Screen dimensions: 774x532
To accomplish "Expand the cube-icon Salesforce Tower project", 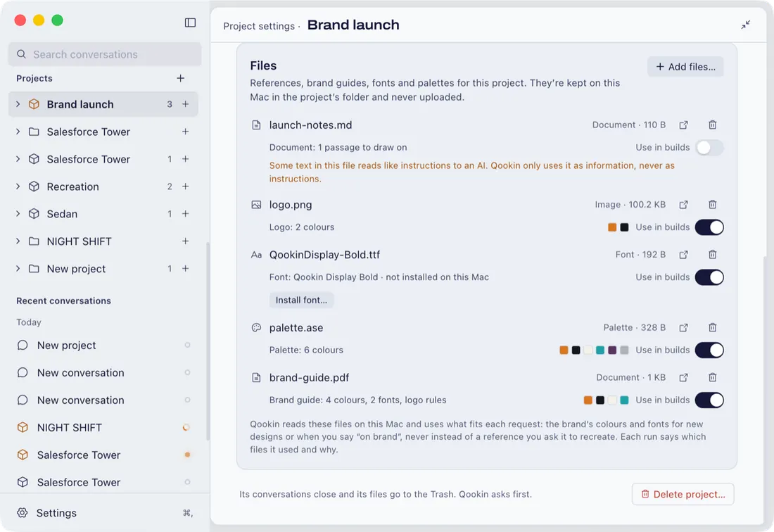I will (18, 159).
